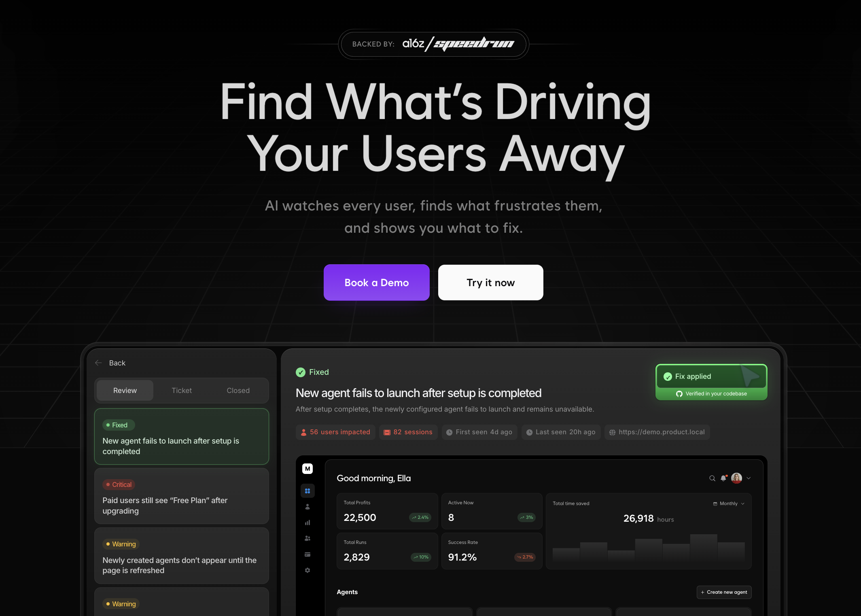The image size is (861, 616).
Task: Click the Success Rate 91.2% card
Action: 492,551
